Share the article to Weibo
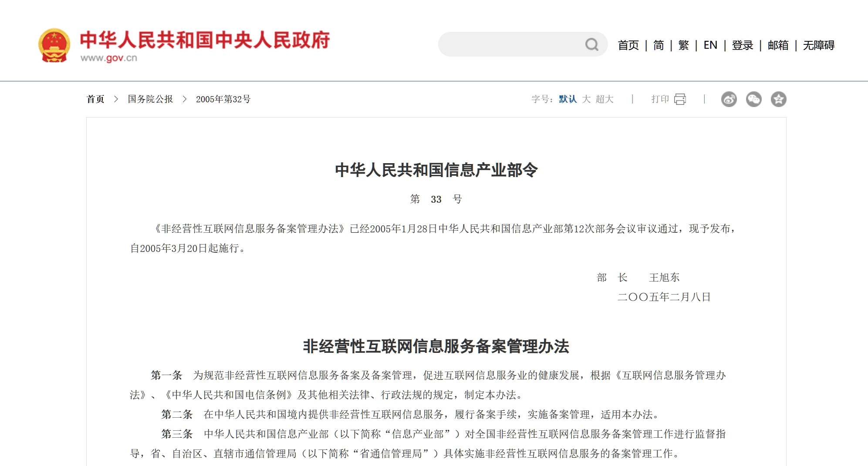 (x=728, y=99)
